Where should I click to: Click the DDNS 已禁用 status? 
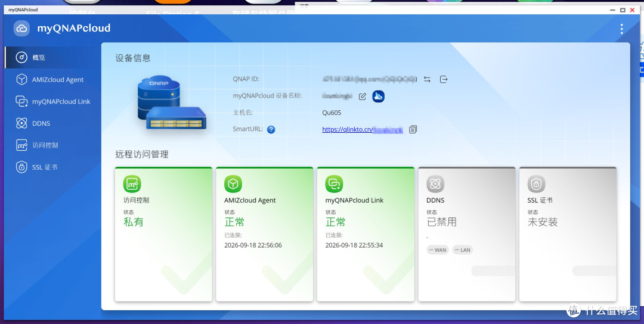pos(441,222)
